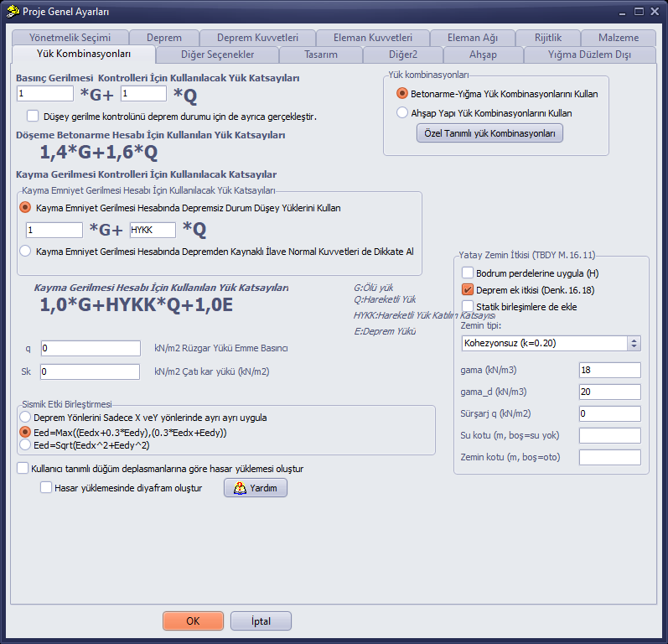Click 1,0*G+HYKK*Q+1,0E formula text

tap(137, 304)
